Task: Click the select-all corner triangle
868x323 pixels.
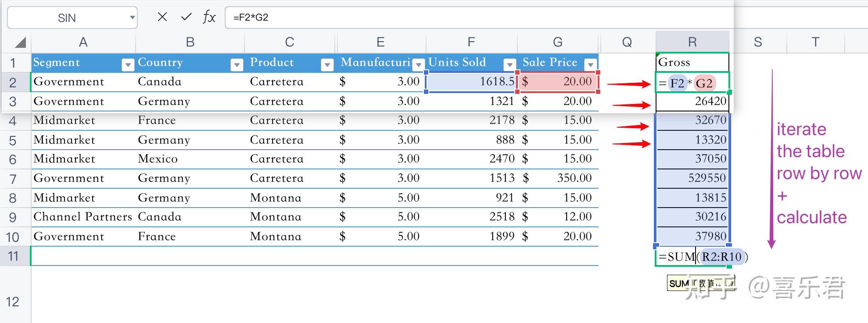Action: click(x=20, y=43)
